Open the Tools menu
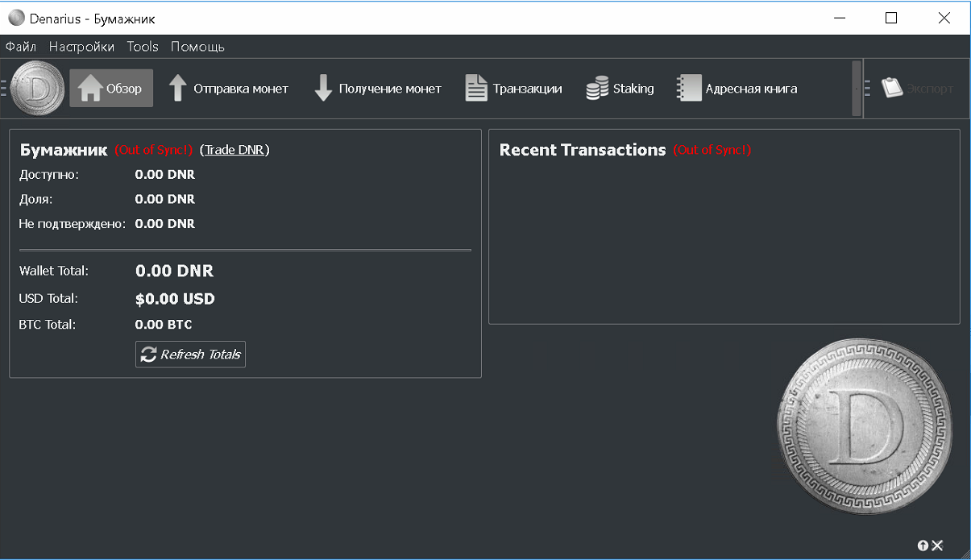971x560 pixels. (x=143, y=47)
